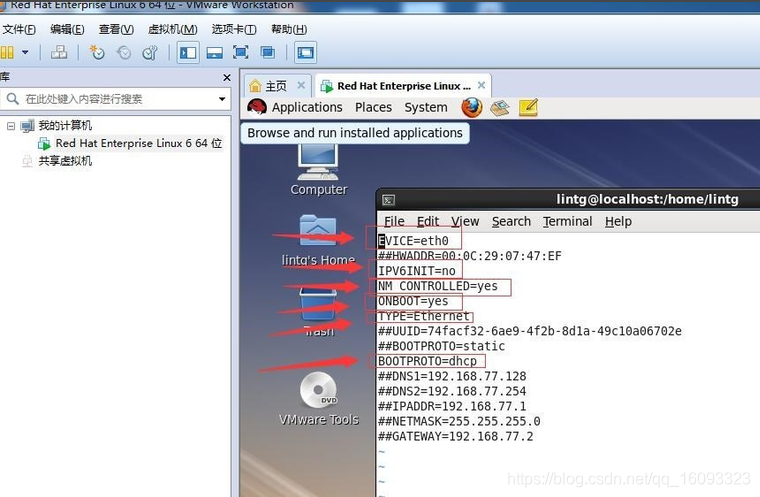Image resolution: width=760 pixels, height=497 pixels.
Task: Open the 选项卡(T) menu
Action: click(x=234, y=30)
